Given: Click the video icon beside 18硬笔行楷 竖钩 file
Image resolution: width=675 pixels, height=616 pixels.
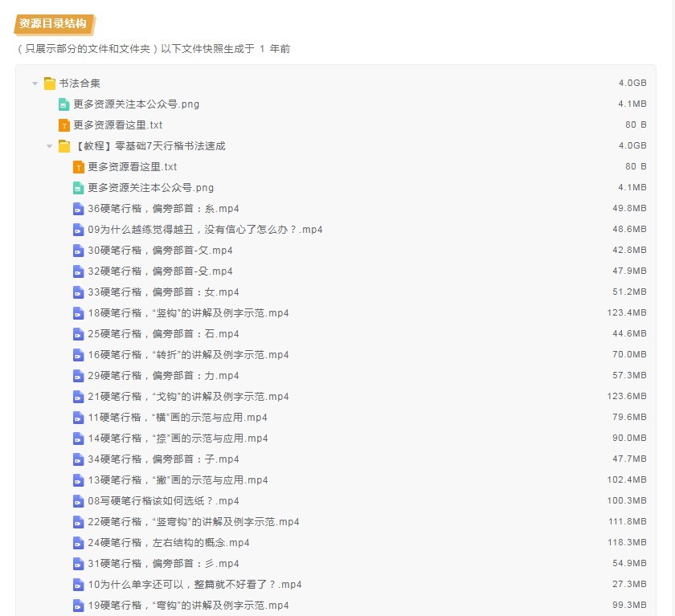Looking at the screenshot, I should coord(79,313).
